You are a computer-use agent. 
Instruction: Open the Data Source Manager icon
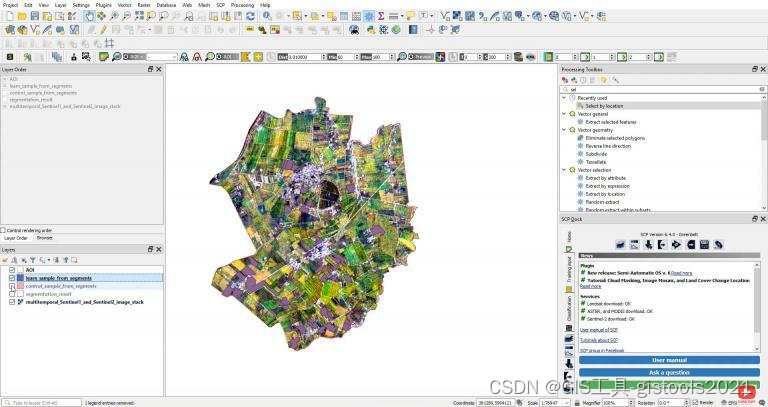10,30
